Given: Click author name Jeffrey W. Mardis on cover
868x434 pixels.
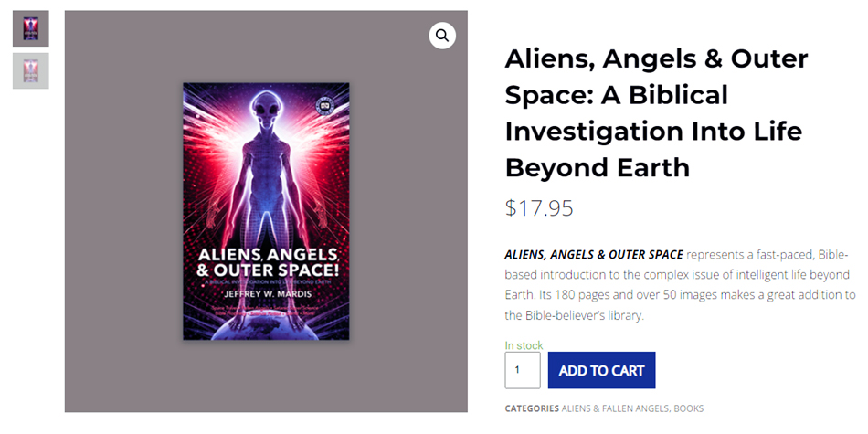Looking at the screenshot, I should point(265,296).
